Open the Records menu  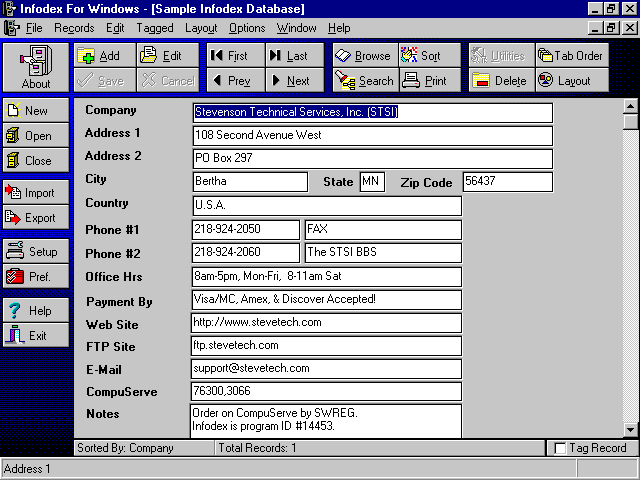[74, 28]
